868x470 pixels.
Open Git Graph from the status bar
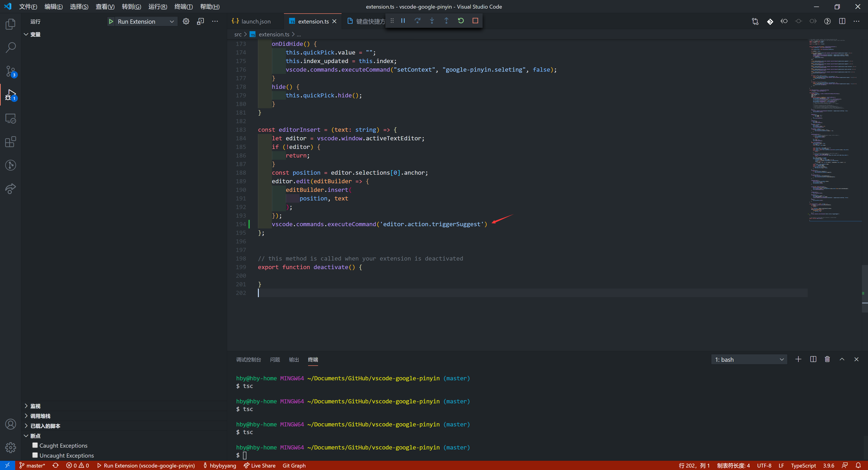(x=293, y=465)
